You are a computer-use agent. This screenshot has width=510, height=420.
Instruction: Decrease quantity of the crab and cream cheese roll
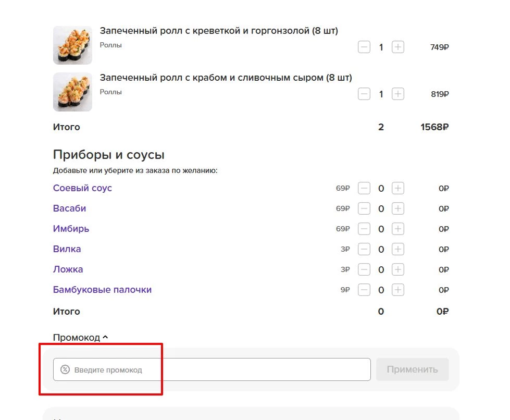[x=364, y=94]
